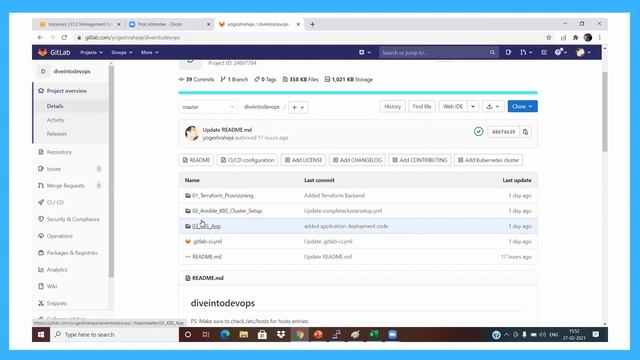Click the Add LICENSE button
Screen dimensions: 640x360
click(x=303, y=160)
